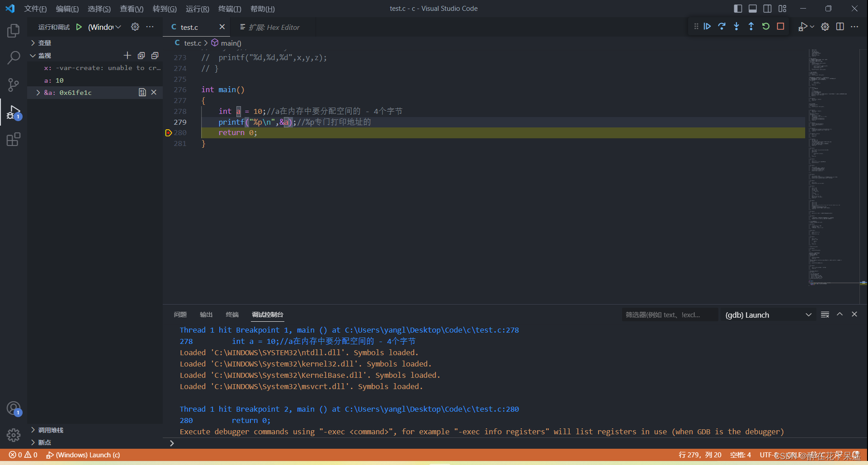
Task: Open the 运行(R) menu
Action: point(197,9)
